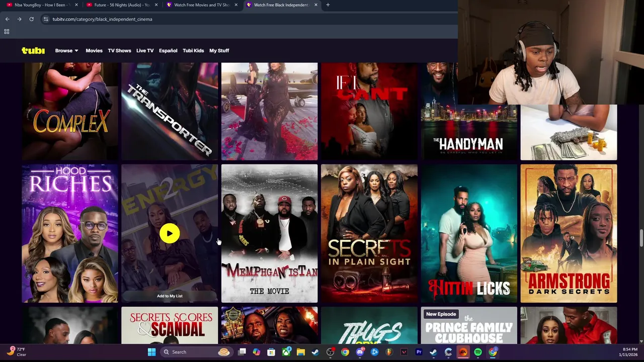The image size is (644, 362).
Task: Open Spotify from the taskbar
Action: (x=478, y=352)
